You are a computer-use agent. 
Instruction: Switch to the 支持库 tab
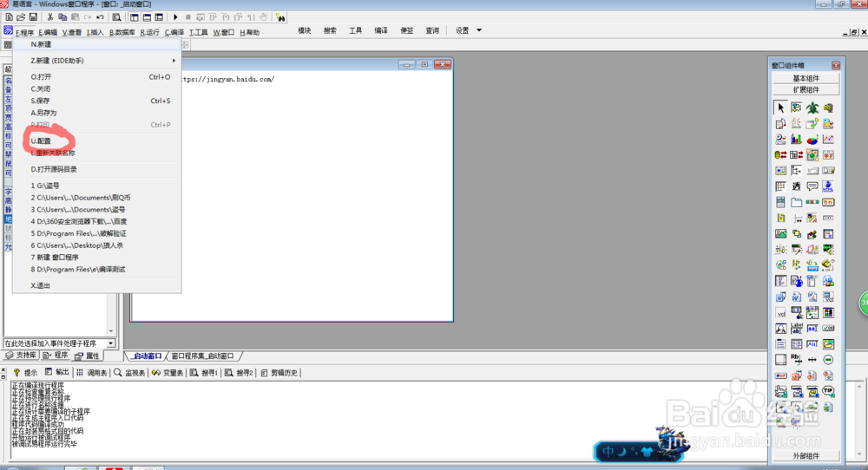[21, 356]
